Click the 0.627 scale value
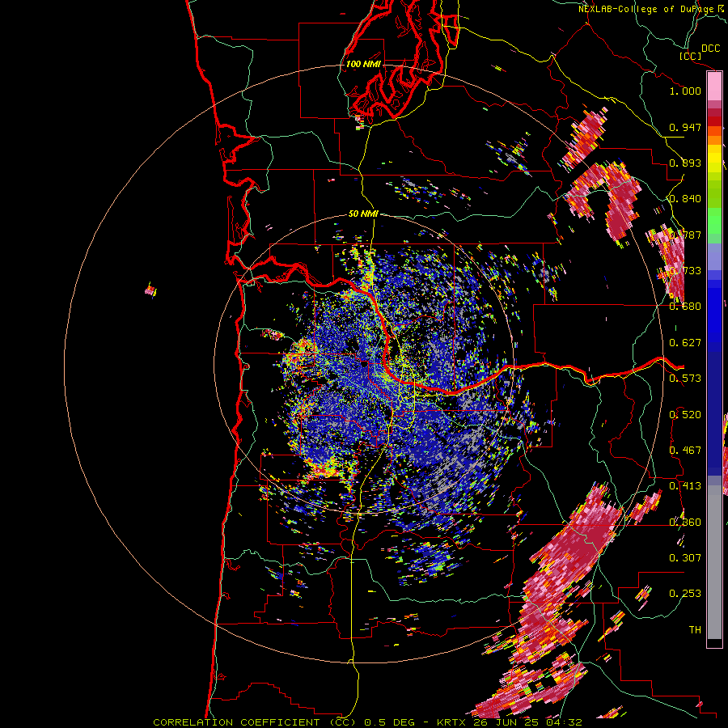Image resolution: width=728 pixels, height=728 pixels. tap(685, 342)
